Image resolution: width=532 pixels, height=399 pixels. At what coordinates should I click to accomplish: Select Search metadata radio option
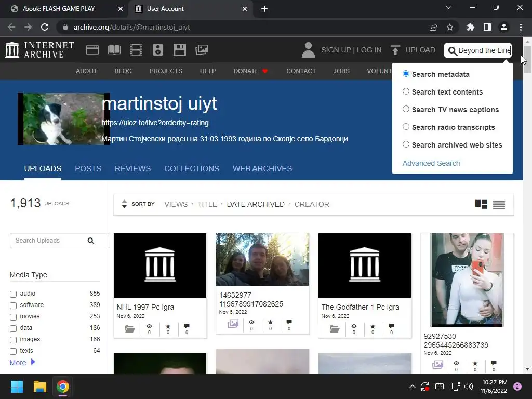click(x=406, y=74)
